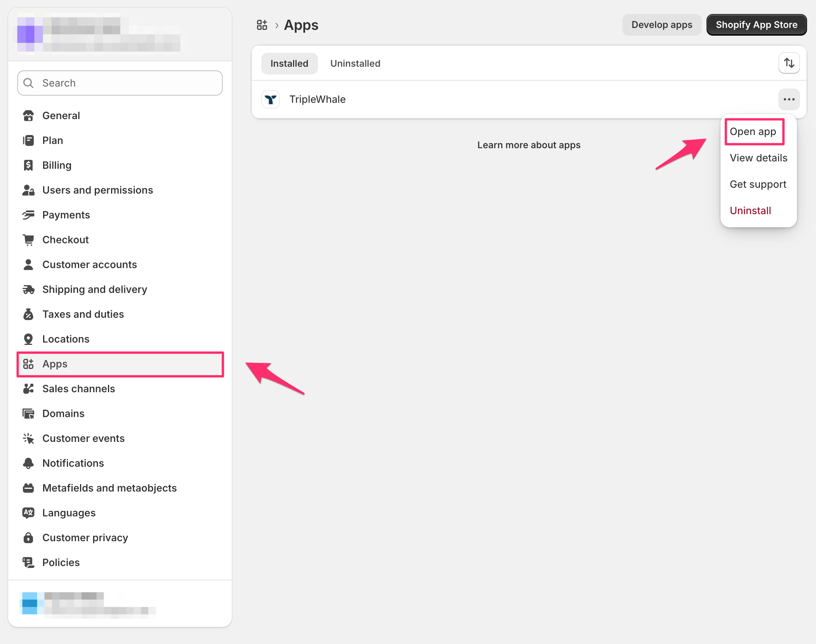The height and width of the screenshot is (644, 816).
Task: Click the Develop apps button
Action: (662, 25)
